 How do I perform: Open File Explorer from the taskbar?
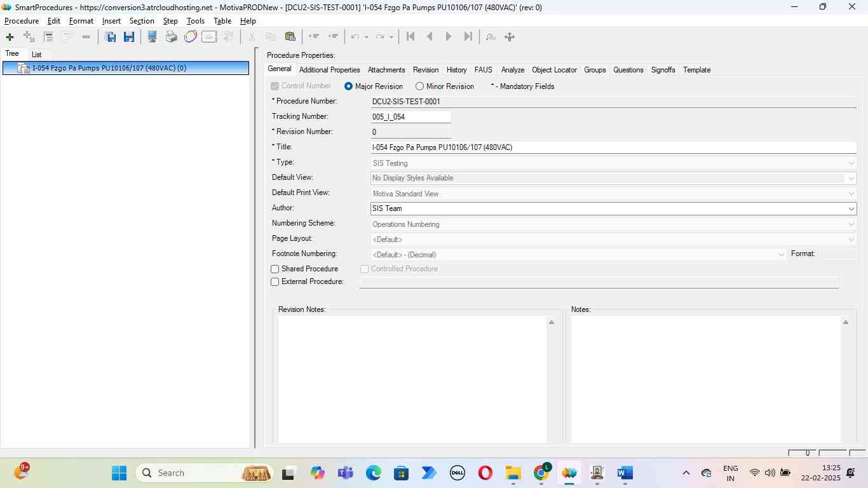click(x=513, y=473)
